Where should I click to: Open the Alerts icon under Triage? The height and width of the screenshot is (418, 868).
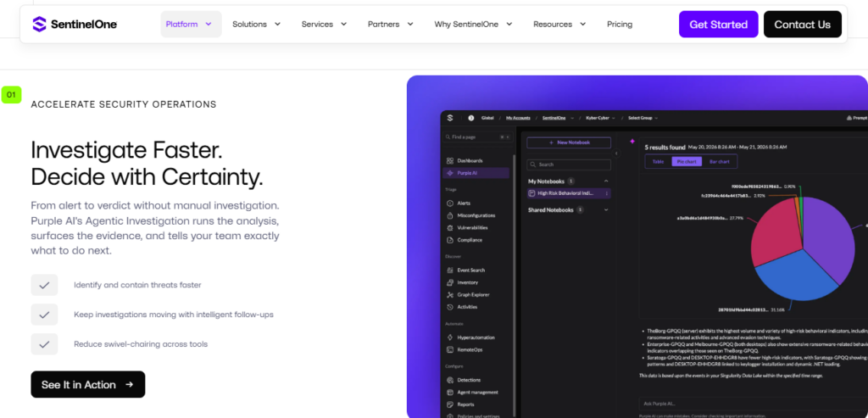(450, 203)
